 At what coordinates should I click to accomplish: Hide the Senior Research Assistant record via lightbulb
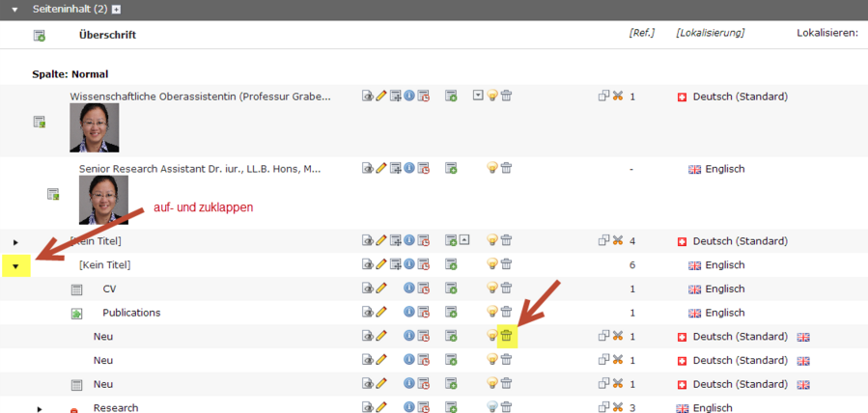point(492,168)
